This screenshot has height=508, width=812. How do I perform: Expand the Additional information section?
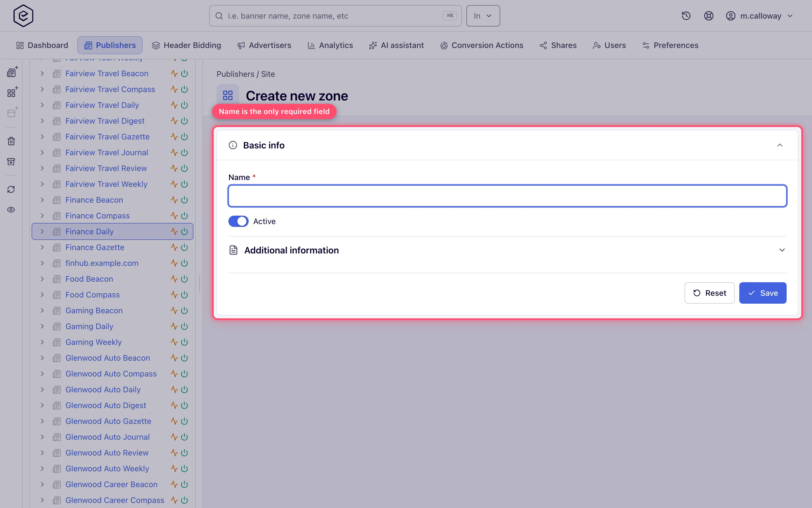(x=782, y=250)
